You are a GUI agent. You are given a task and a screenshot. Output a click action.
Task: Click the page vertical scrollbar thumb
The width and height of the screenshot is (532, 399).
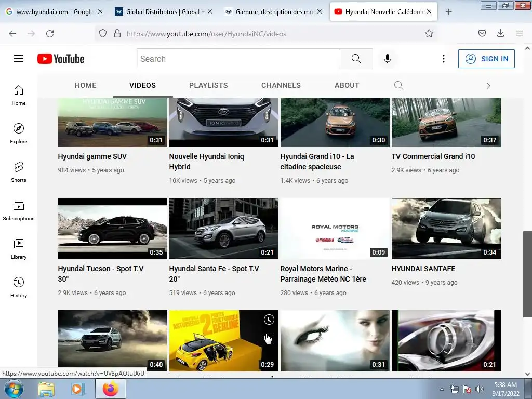tap(527, 274)
